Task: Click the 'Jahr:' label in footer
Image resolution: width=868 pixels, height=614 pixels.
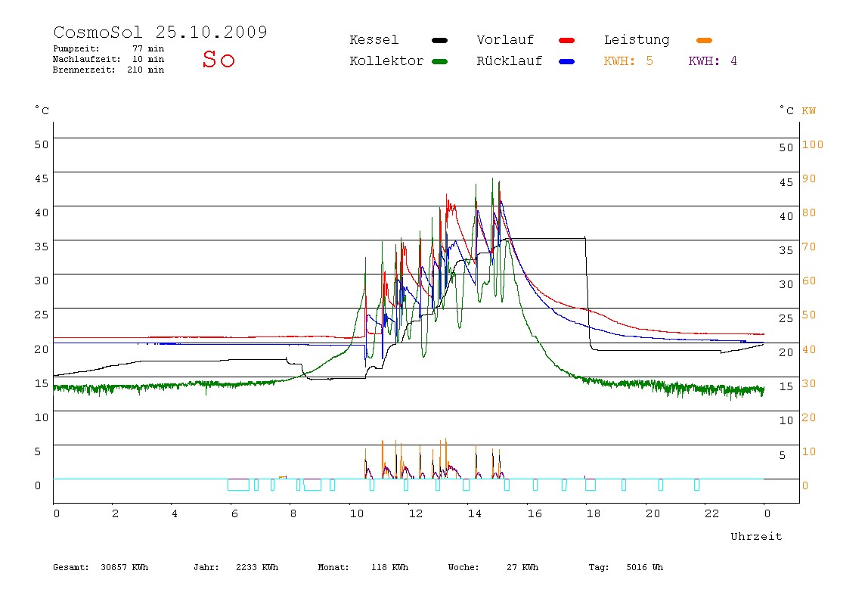Action: (206, 567)
